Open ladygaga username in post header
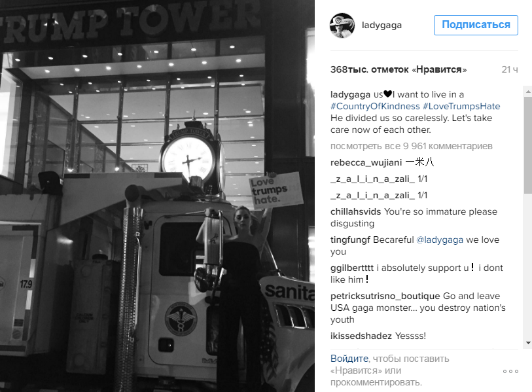532x392 pixels. (381, 26)
